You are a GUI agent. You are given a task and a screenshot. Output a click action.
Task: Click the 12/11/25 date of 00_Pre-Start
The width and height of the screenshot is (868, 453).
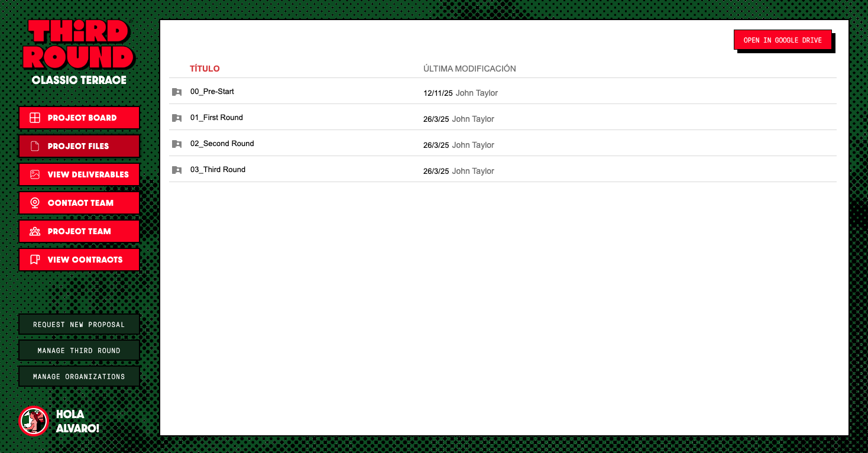pyautogui.click(x=438, y=93)
